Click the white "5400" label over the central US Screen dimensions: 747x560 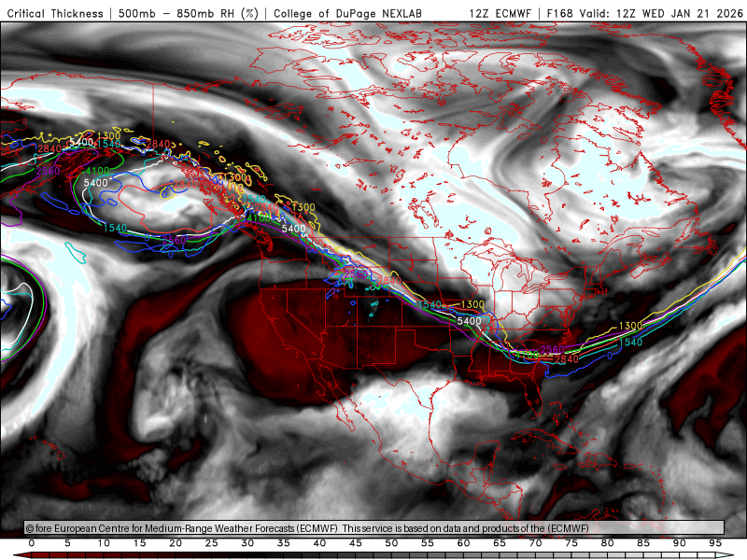pos(470,321)
